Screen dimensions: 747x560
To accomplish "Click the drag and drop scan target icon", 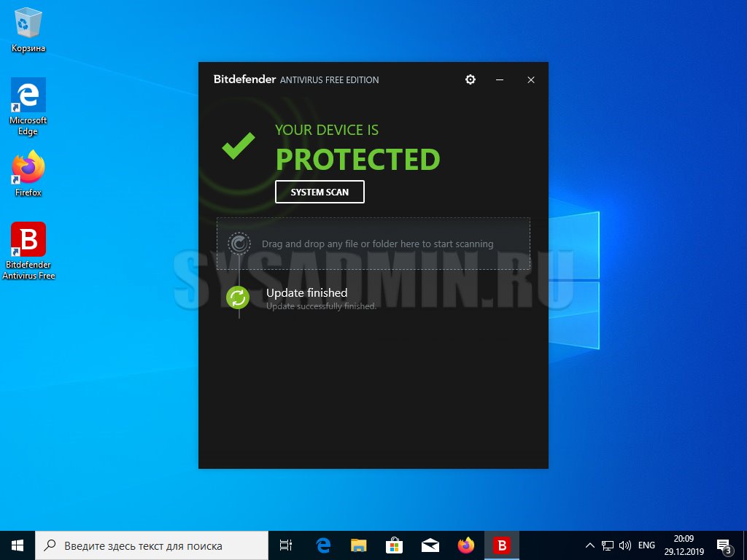I will [x=239, y=243].
